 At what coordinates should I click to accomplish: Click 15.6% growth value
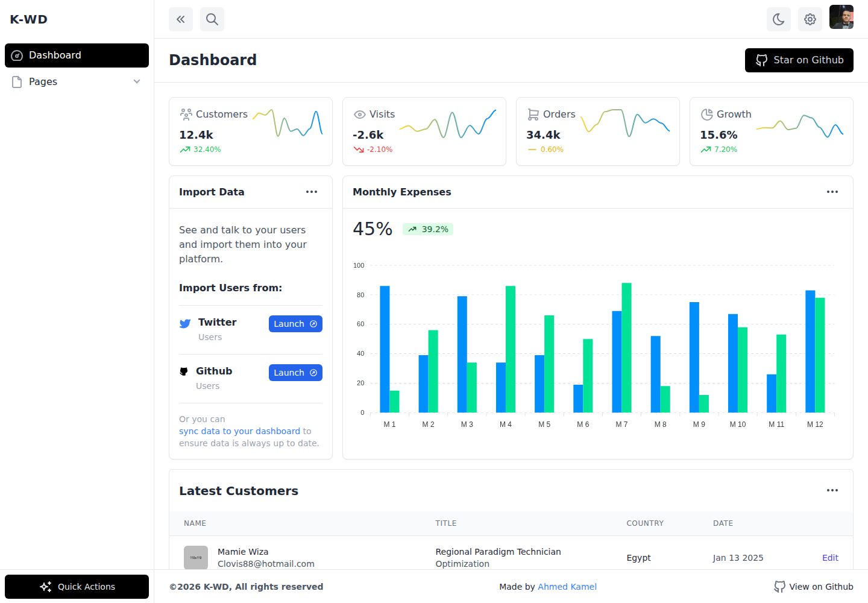719,135
